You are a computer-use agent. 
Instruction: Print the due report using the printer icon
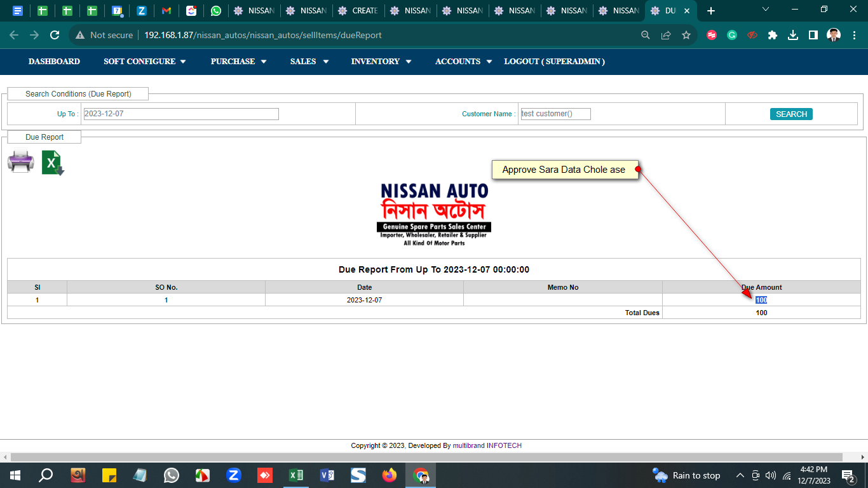(20, 161)
